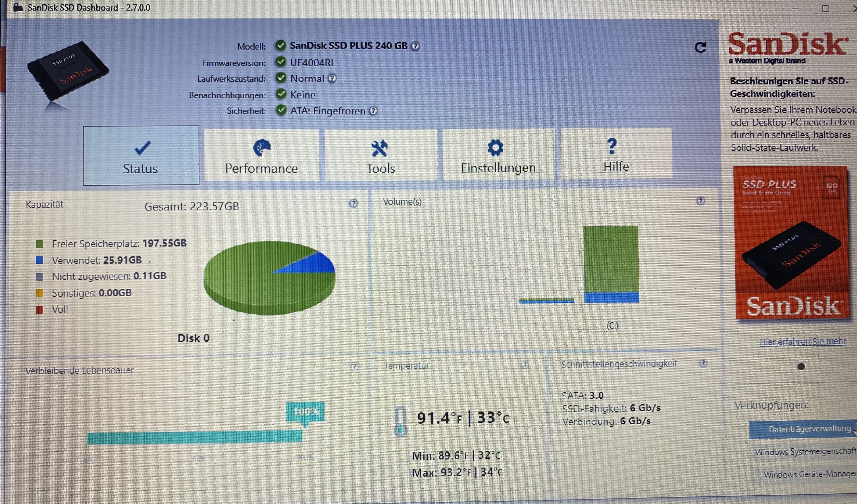Follow the 'Hier erfahren Sie mehr' link
This screenshot has height=504, width=857.
[x=803, y=342]
